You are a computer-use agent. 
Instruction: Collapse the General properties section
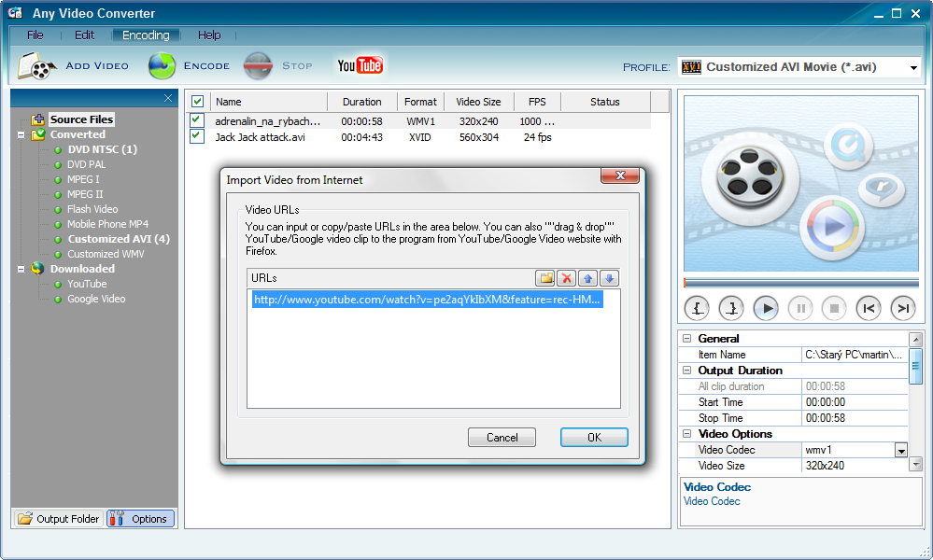[x=686, y=338]
